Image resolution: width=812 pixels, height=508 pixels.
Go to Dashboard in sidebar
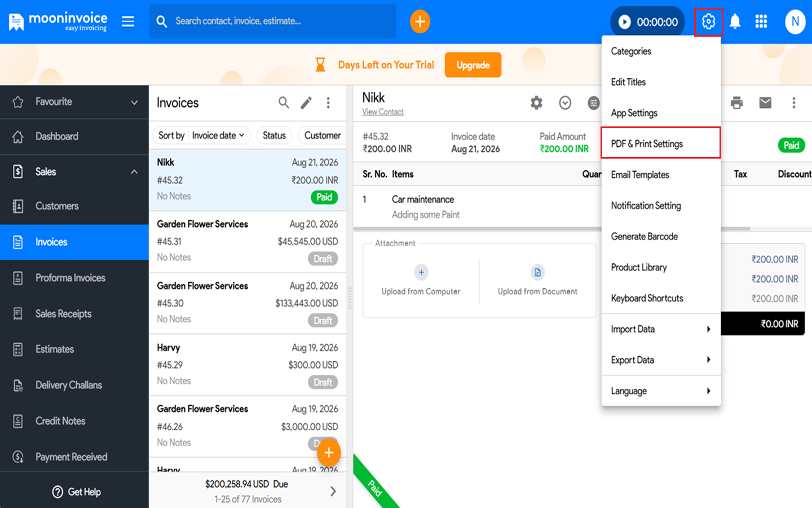74,137
